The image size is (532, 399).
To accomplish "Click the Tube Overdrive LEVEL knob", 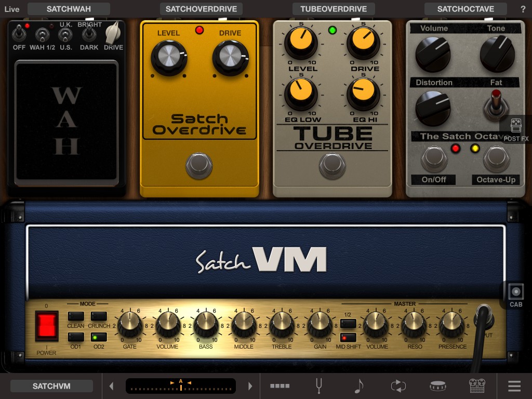I will click(x=301, y=42).
